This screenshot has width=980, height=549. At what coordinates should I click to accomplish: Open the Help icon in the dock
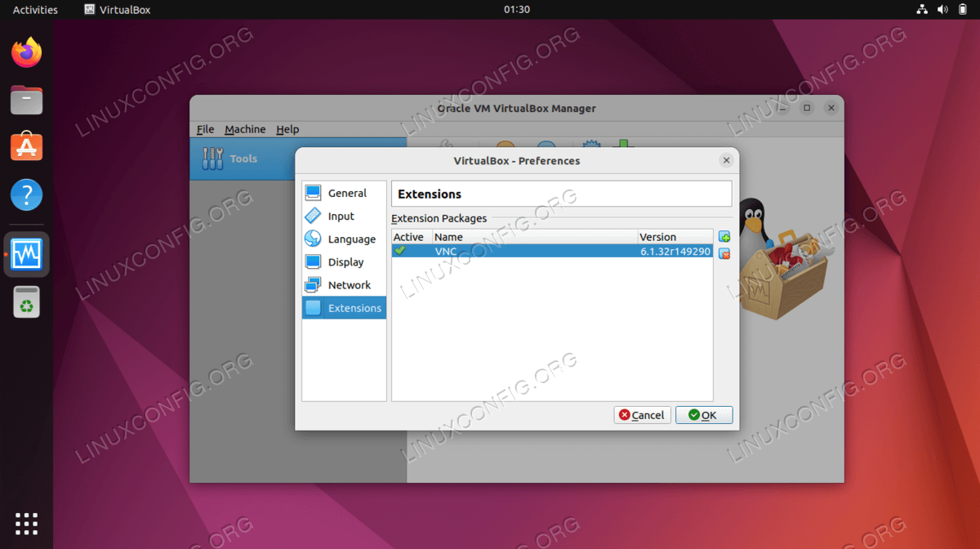click(27, 195)
